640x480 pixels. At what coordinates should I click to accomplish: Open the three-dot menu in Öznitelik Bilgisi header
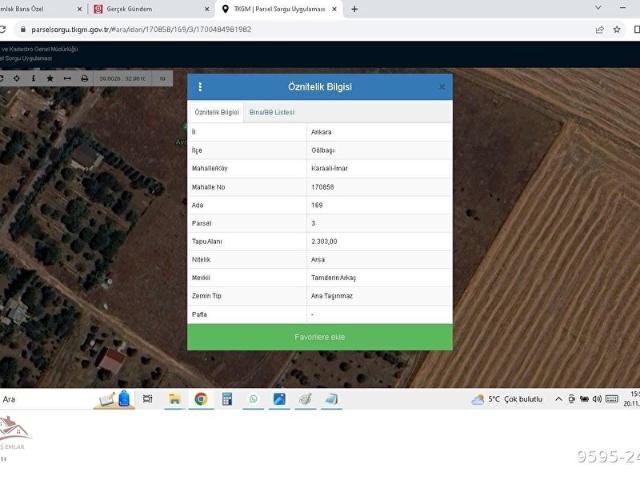point(200,87)
